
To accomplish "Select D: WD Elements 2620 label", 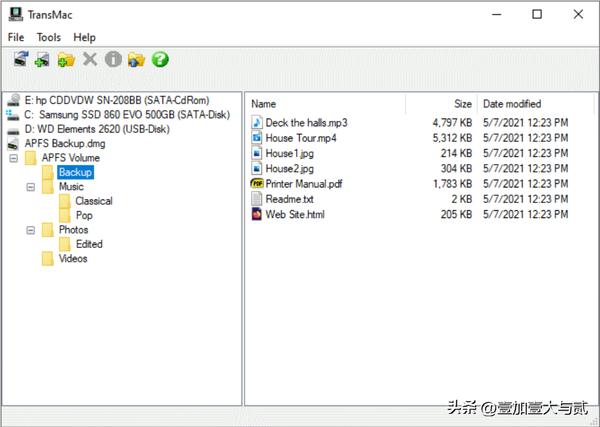I will point(97,129).
